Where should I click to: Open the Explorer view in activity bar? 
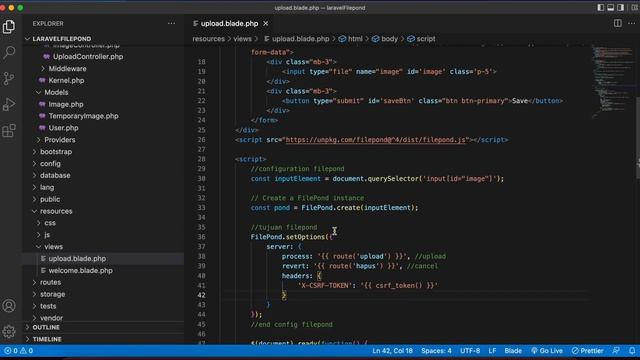coord(9,27)
